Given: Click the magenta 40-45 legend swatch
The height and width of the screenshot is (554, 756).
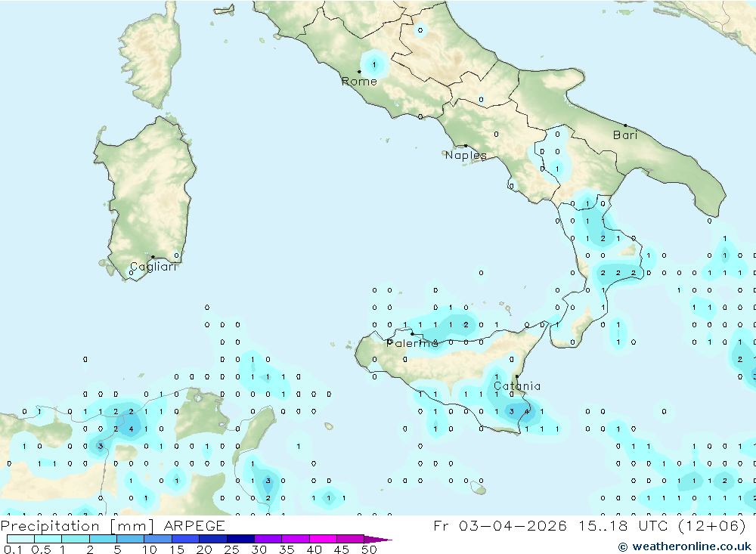Looking at the screenshot, I should coord(323,539).
